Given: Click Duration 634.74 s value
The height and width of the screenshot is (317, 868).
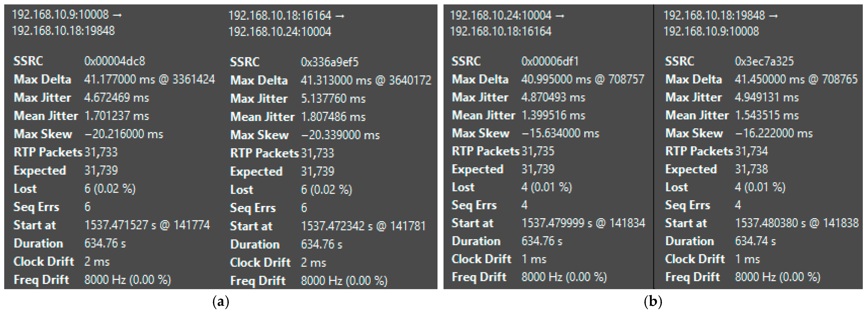Looking at the screenshot, I should 755,241.
